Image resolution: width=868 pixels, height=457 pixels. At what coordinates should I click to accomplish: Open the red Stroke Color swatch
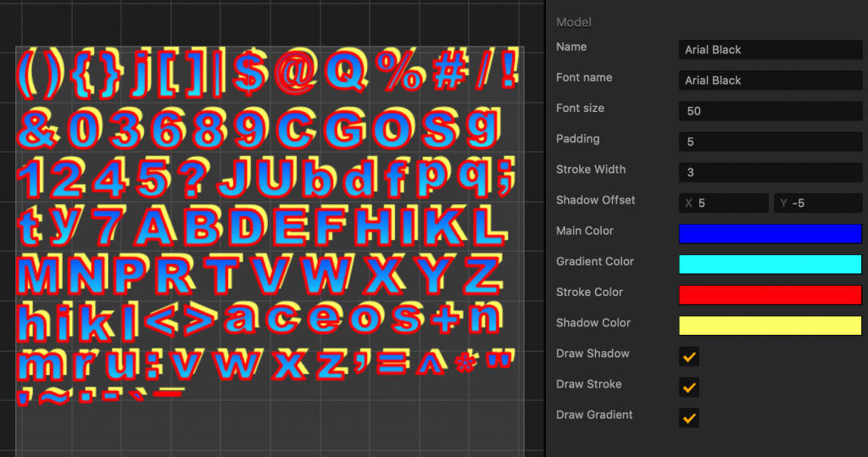pos(770,295)
